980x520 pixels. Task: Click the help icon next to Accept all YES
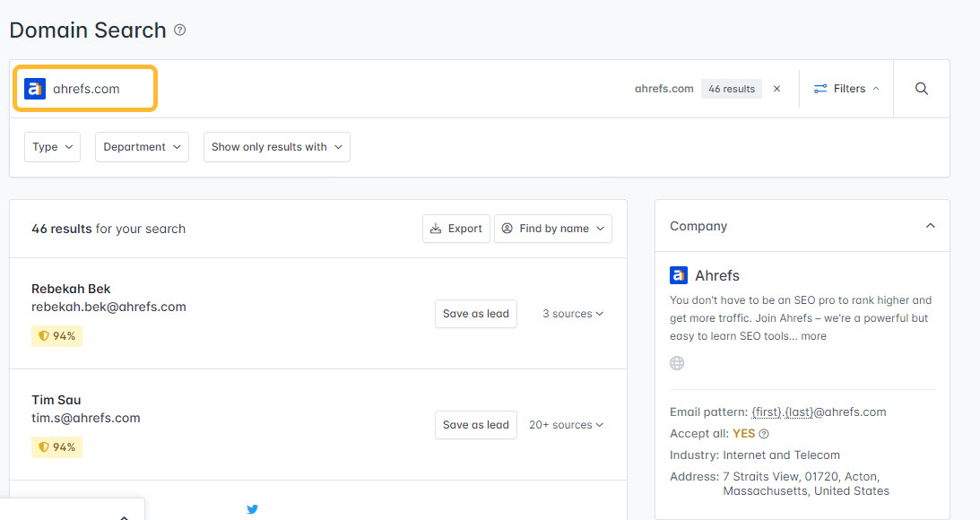(x=764, y=433)
